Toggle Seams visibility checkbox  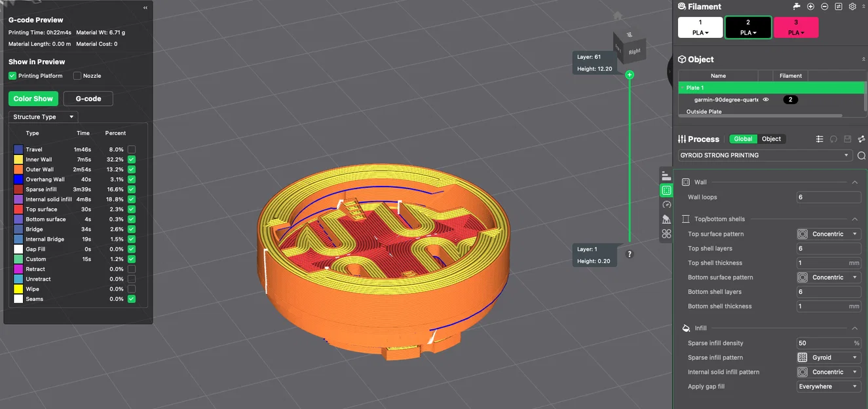click(132, 299)
